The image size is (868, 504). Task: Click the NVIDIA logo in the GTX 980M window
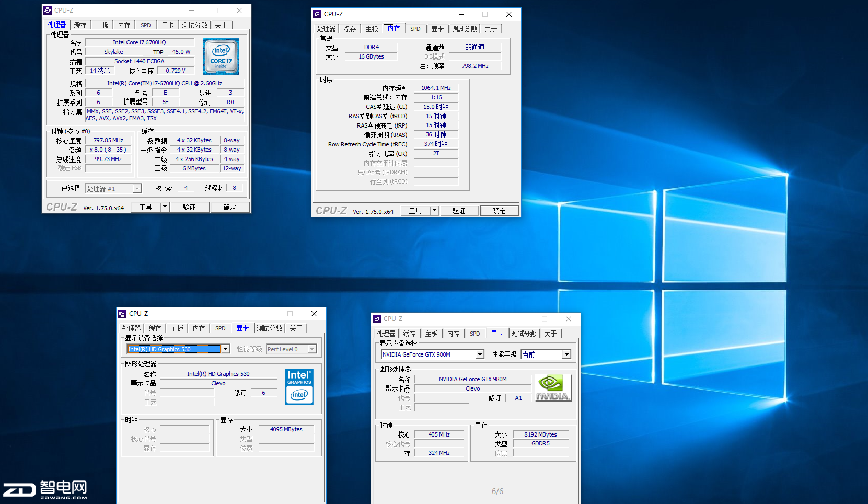tap(553, 388)
